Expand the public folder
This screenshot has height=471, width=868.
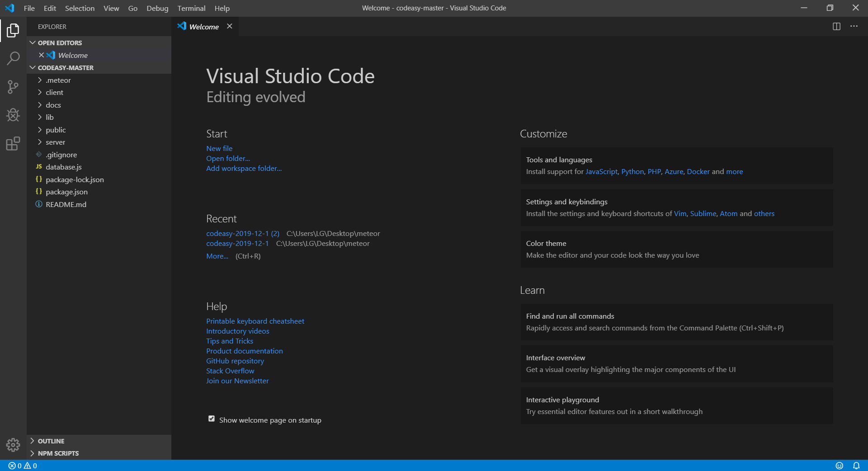pyautogui.click(x=40, y=130)
